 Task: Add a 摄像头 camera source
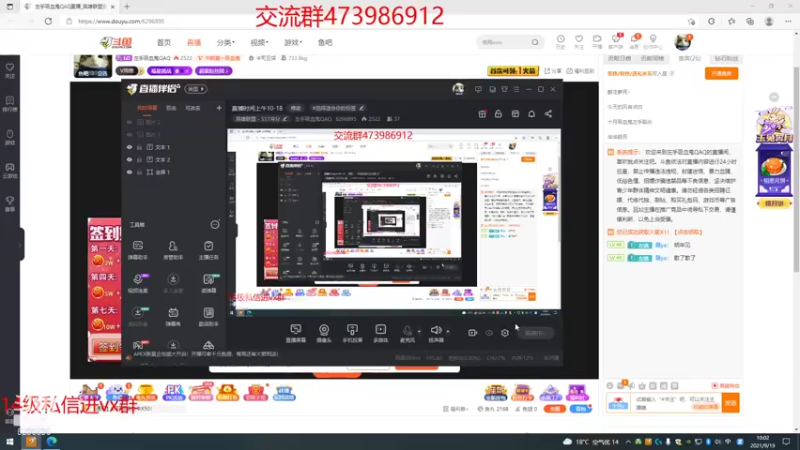click(324, 333)
